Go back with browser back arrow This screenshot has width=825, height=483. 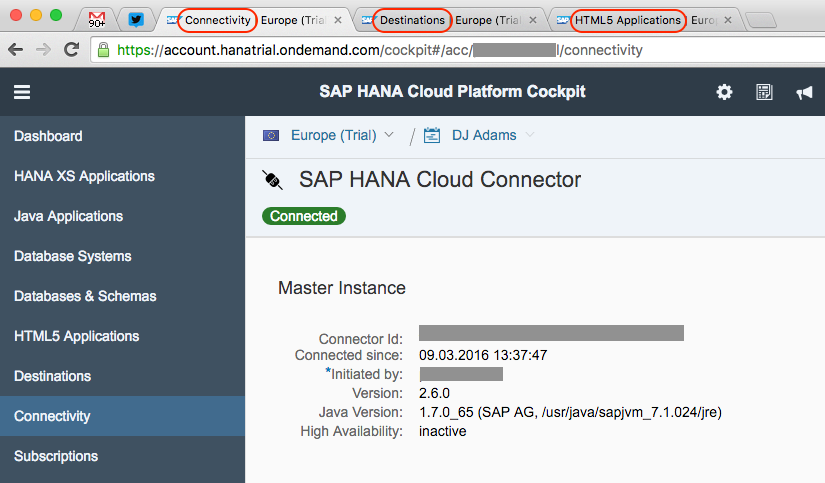[16, 50]
